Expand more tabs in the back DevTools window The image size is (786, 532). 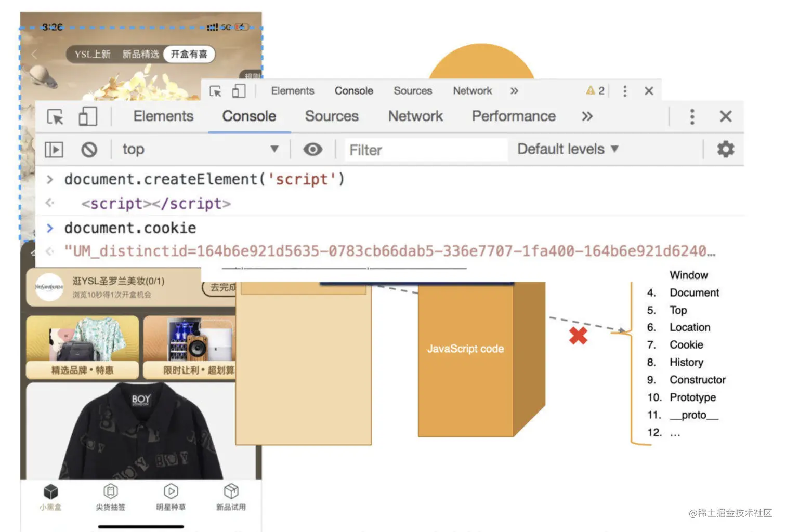coord(514,91)
